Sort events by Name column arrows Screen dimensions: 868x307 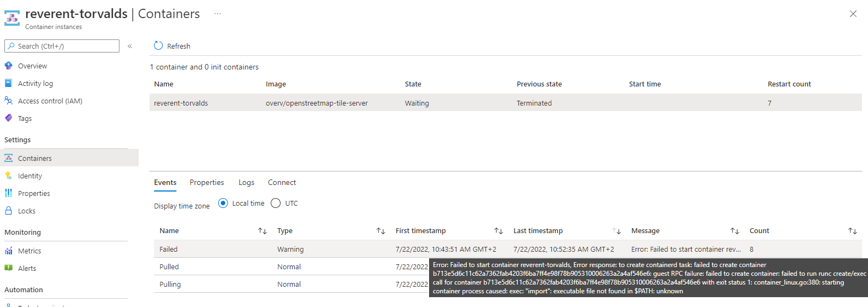[262, 231]
